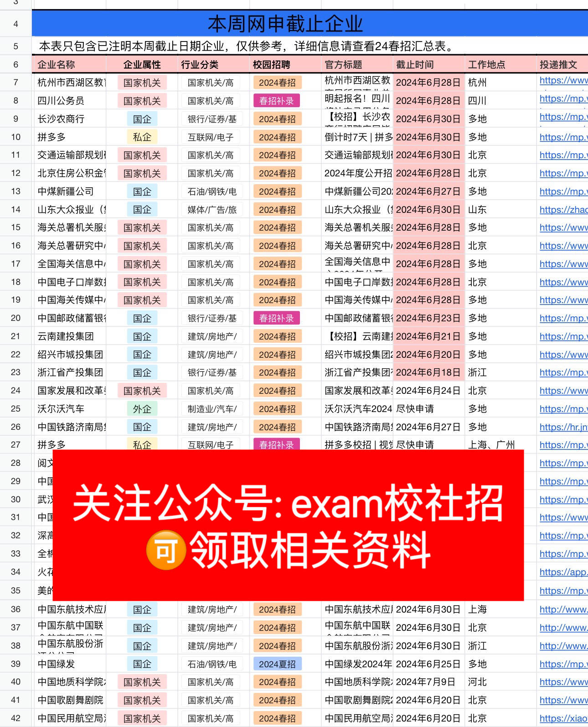
Task: Select the row 42 header
Action: (x=16, y=718)
